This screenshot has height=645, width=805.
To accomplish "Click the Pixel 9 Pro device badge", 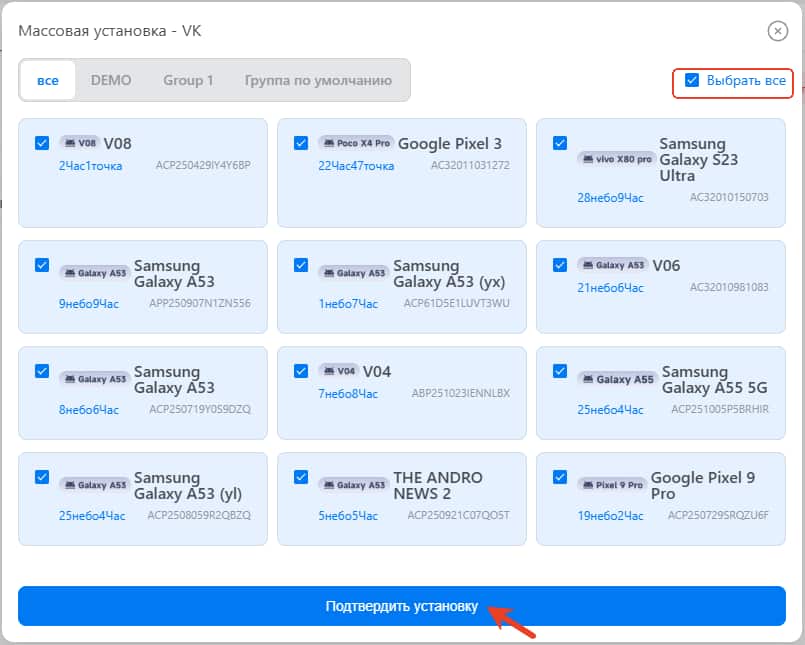I will tap(611, 485).
